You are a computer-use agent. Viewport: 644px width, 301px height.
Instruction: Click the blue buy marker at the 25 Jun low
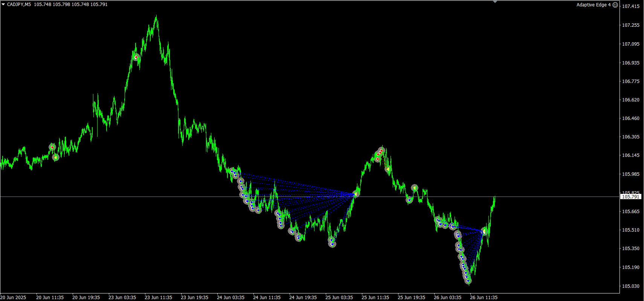(332, 244)
